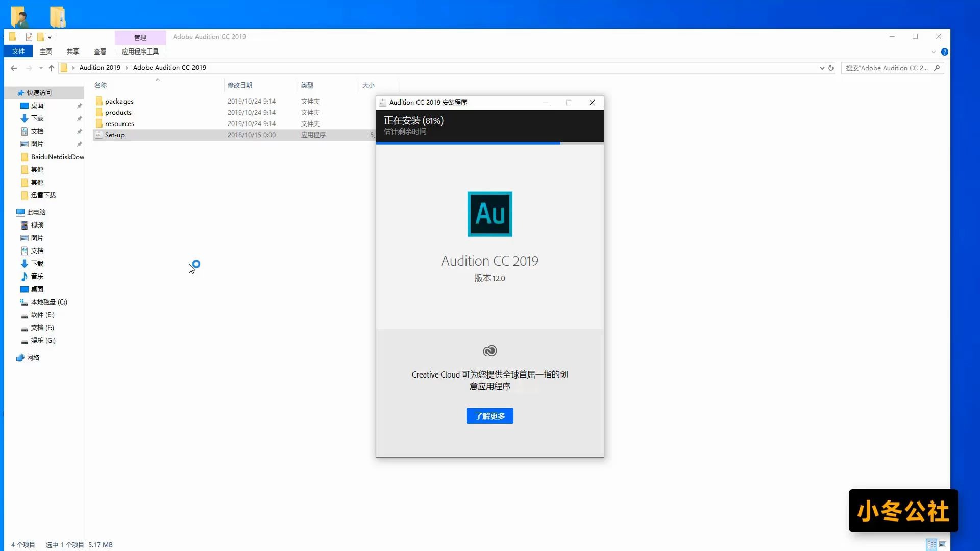Open the 应用程序工具 tab
Image resolution: width=980 pixels, height=551 pixels.
(140, 52)
